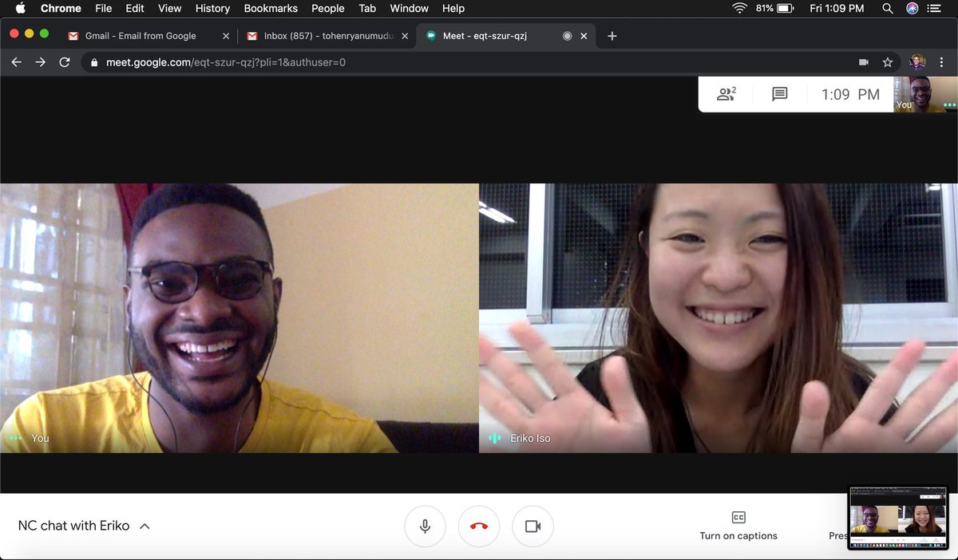Open the Chrome profile avatar

pyautogui.click(x=917, y=62)
